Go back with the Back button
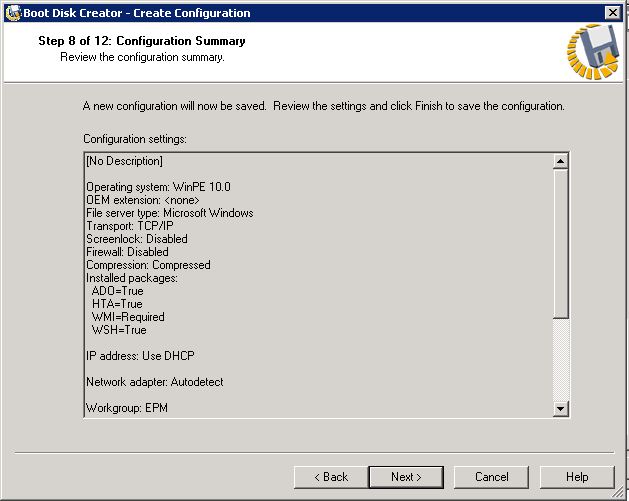This screenshot has height=501, width=629. (x=331, y=477)
